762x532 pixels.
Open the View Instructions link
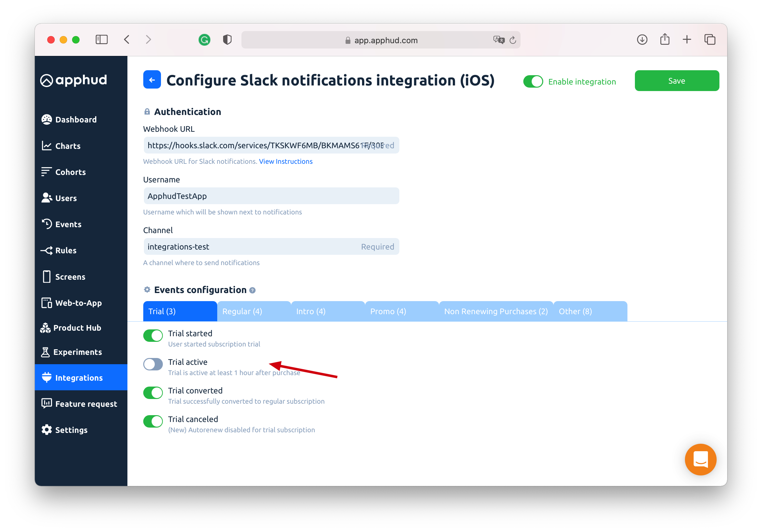[285, 161]
